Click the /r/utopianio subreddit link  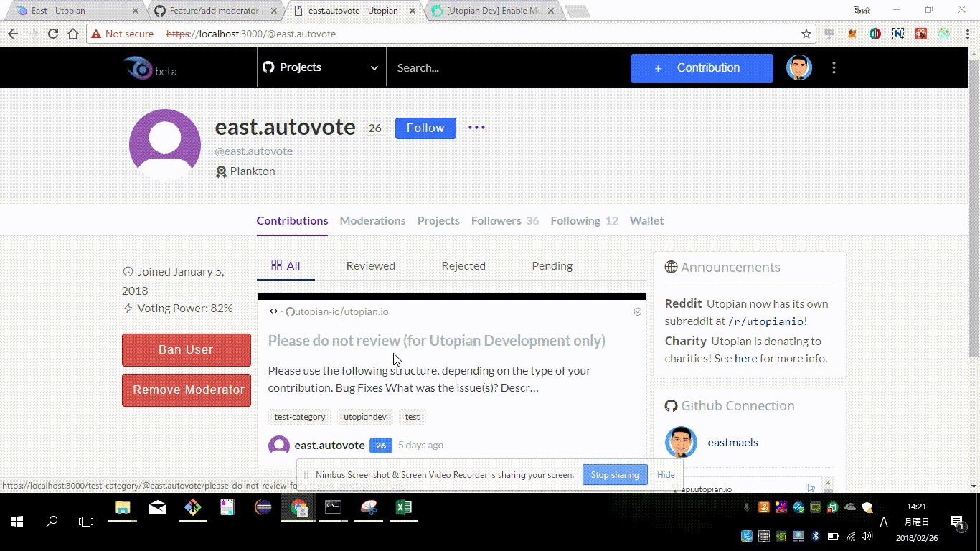pos(766,321)
